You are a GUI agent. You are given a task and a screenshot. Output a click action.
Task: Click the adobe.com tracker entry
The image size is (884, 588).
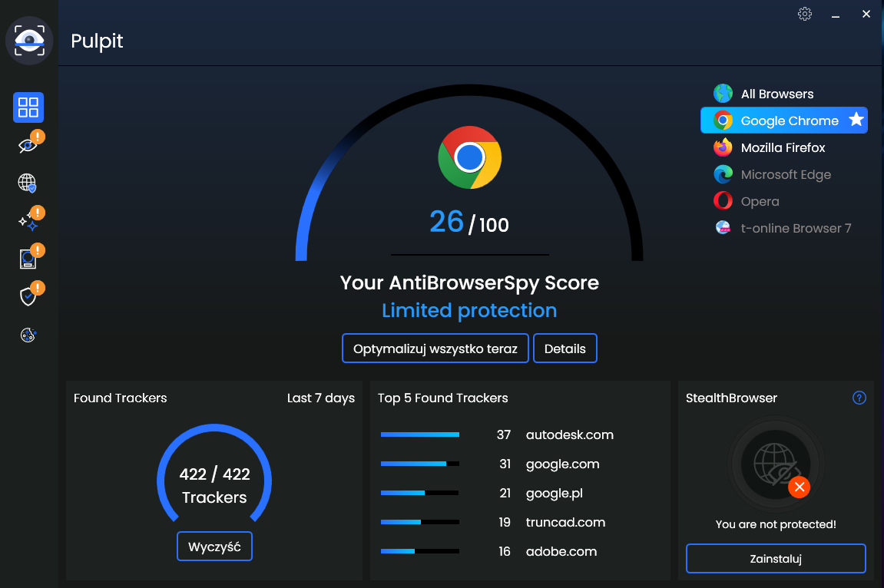(561, 551)
